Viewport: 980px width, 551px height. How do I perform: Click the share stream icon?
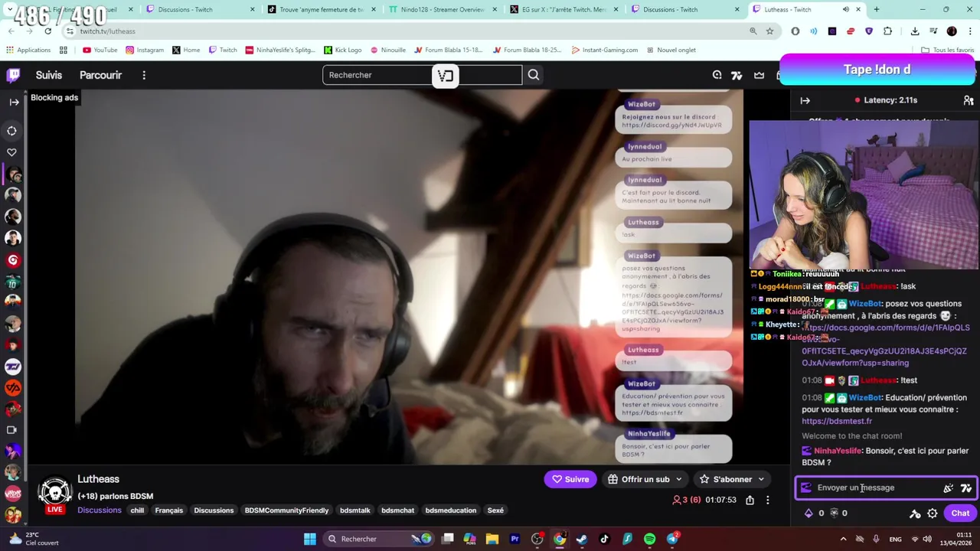750,500
